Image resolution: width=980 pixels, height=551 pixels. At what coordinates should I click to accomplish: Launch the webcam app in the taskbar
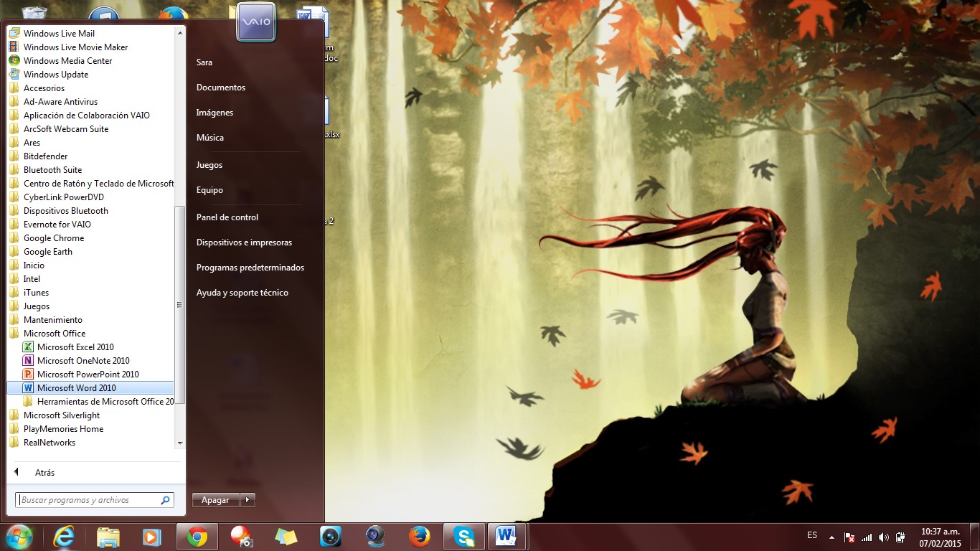click(x=375, y=537)
